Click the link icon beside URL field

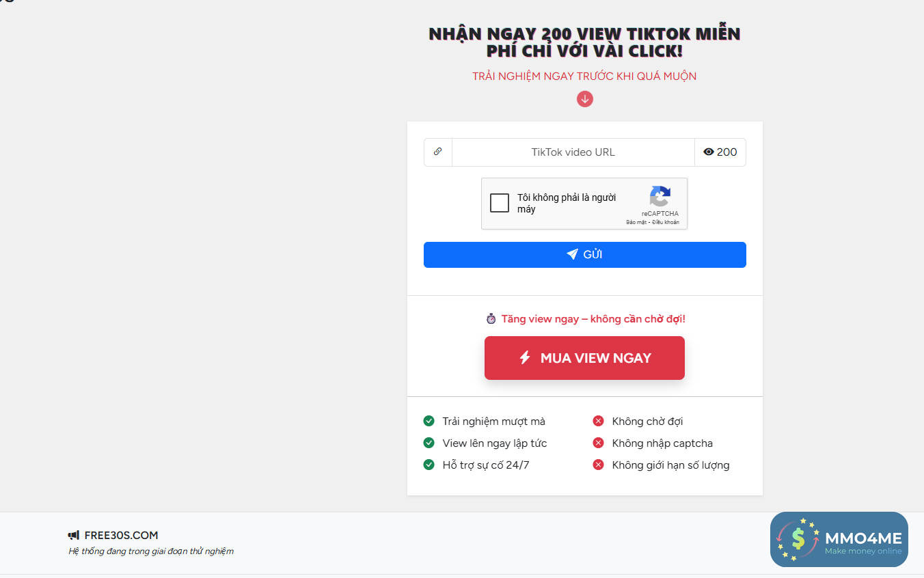click(437, 152)
